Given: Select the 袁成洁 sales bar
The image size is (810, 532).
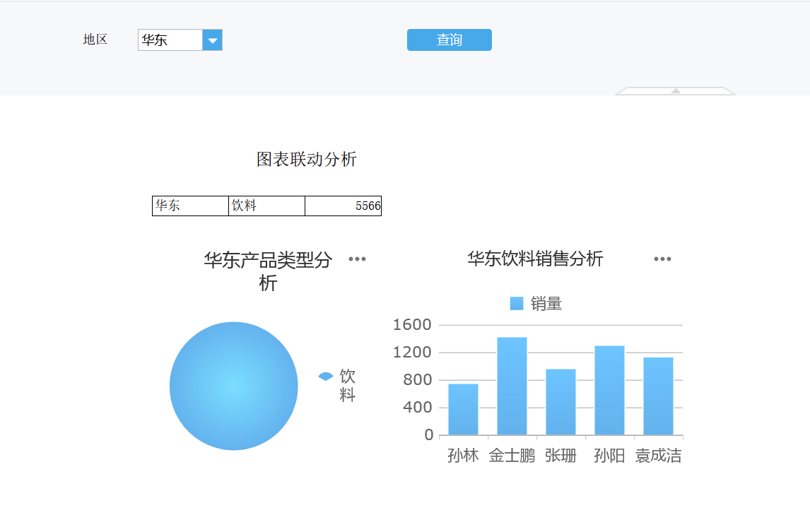Looking at the screenshot, I should pyautogui.click(x=658, y=396).
